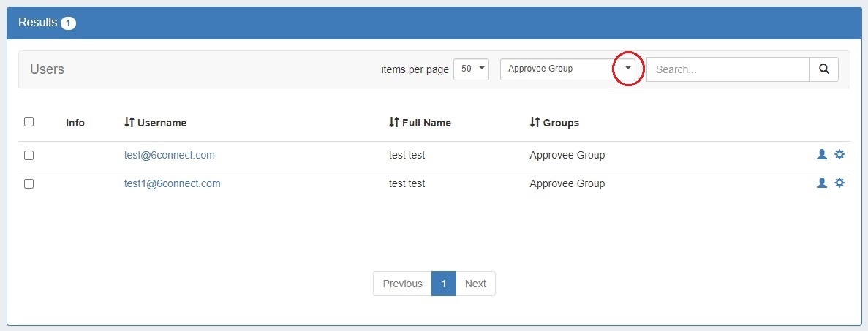
Task: Sort by Full Name column arrows icon
Action: pyautogui.click(x=394, y=123)
